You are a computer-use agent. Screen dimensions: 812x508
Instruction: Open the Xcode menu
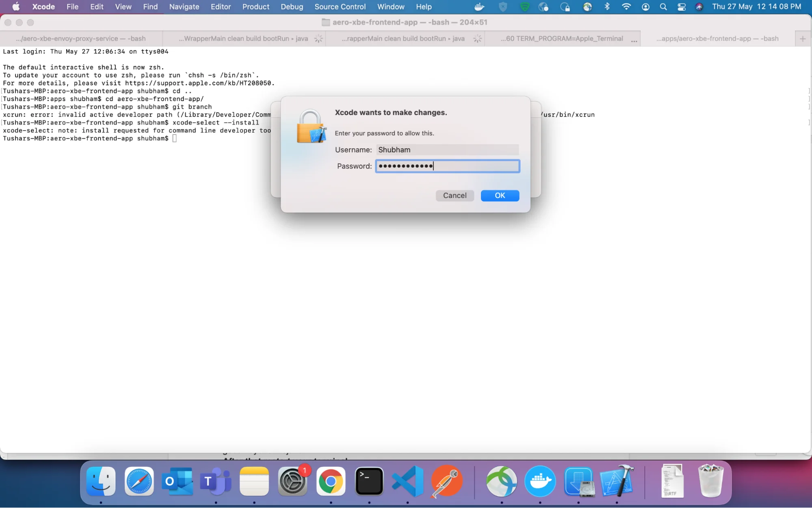pyautogui.click(x=44, y=7)
